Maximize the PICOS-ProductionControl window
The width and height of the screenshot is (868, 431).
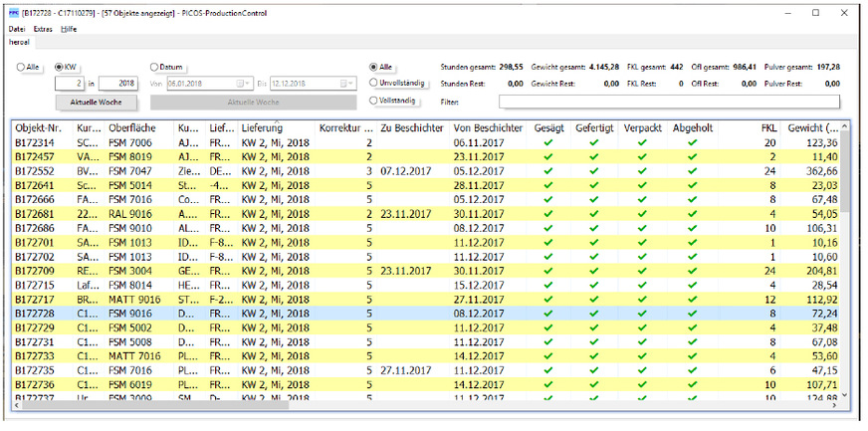tap(815, 13)
